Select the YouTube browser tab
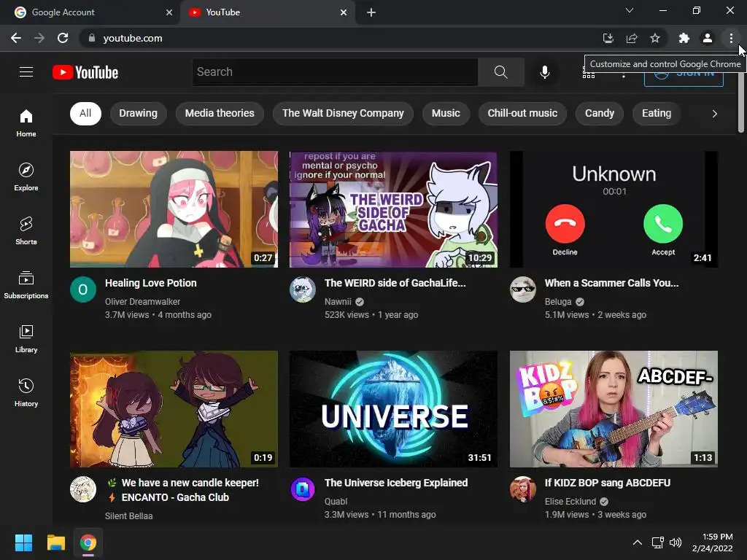The image size is (747, 560). click(x=267, y=12)
